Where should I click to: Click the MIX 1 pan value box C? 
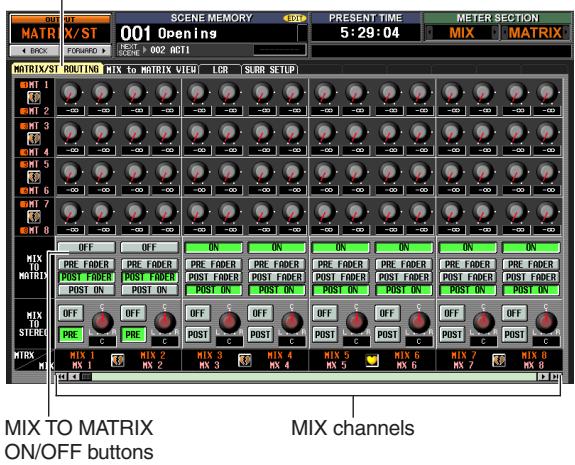point(102,341)
